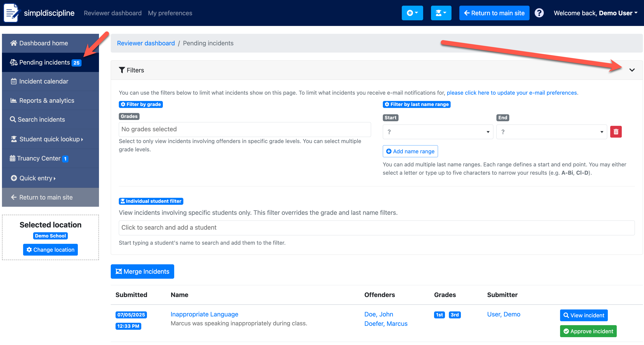
Task: Go to Reports & analytics
Action: [x=46, y=101]
